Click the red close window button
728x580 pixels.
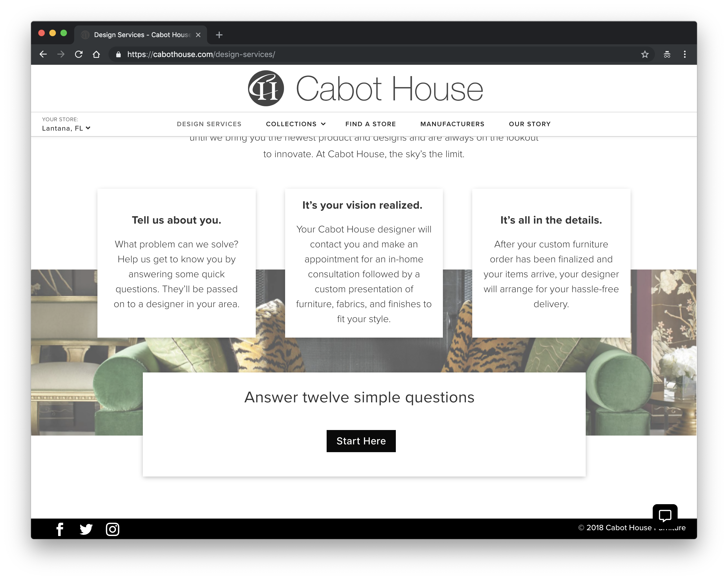[42, 33]
